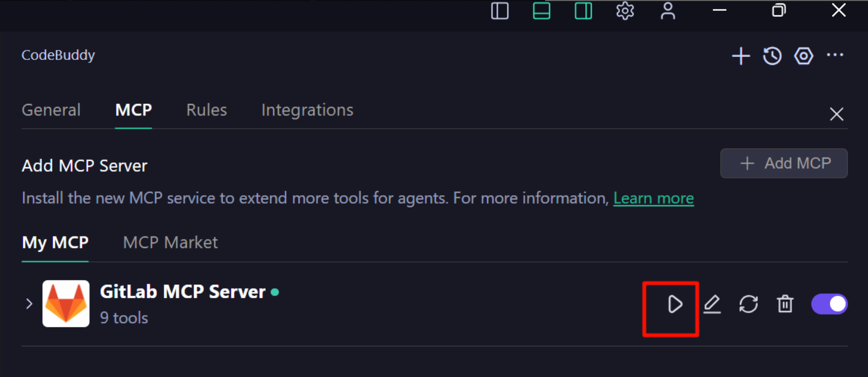
Task: Edit the GitLab MCP Server configuration
Action: [712, 304]
